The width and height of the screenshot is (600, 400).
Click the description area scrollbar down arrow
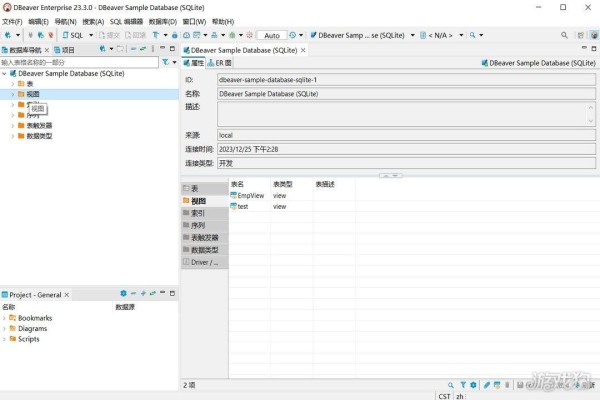[591, 121]
